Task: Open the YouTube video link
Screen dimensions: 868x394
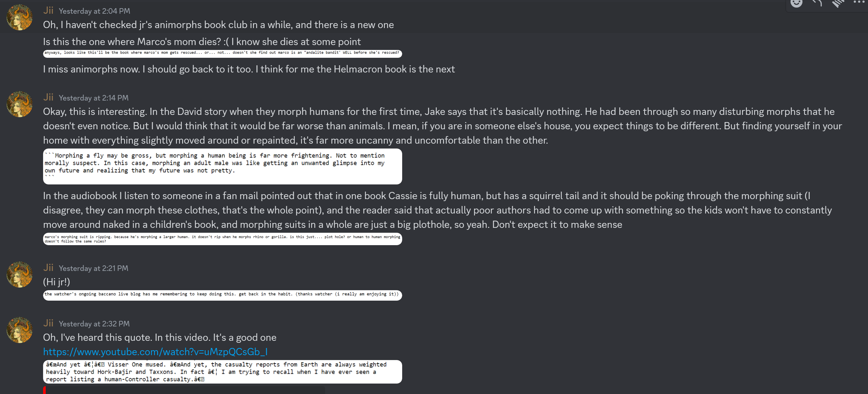Action: pyautogui.click(x=155, y=352)
